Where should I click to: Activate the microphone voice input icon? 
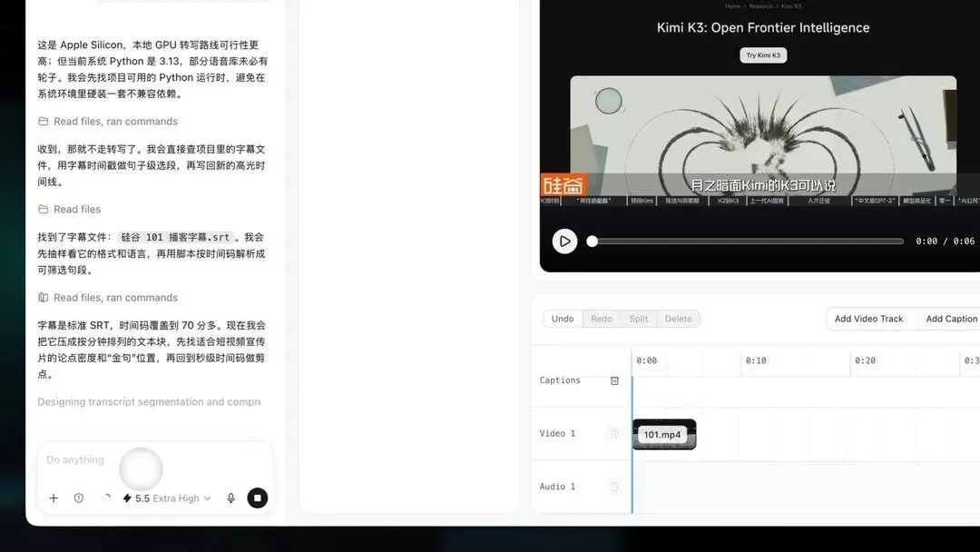230,498
